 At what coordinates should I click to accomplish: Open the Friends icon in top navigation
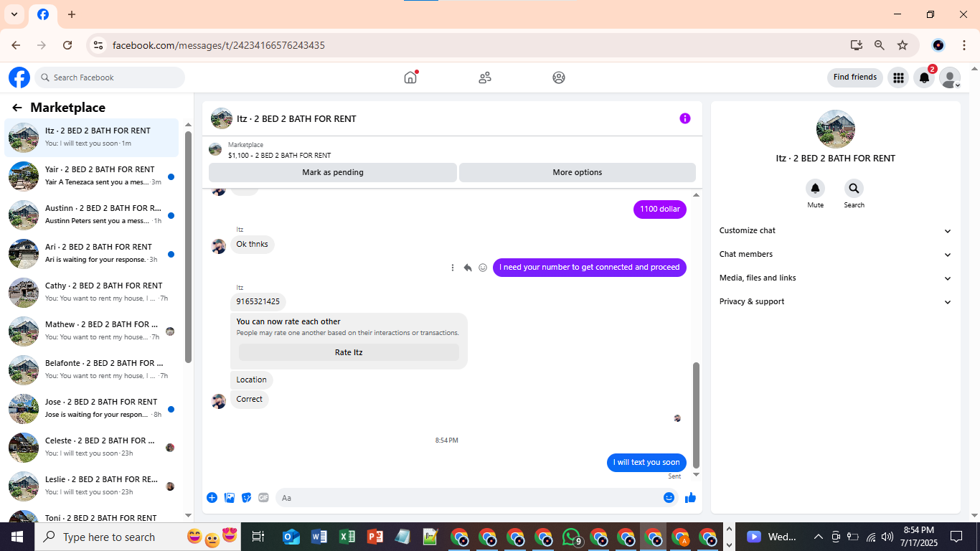485,77
